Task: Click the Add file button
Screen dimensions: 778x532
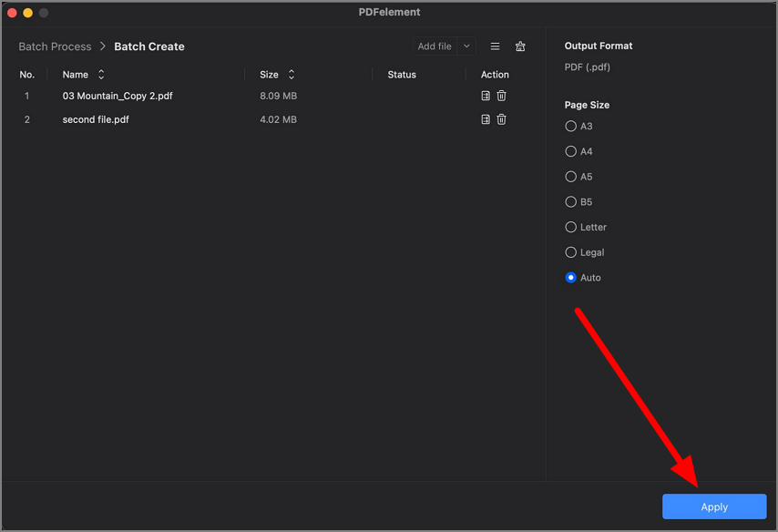Action: [x=435, y=46]
